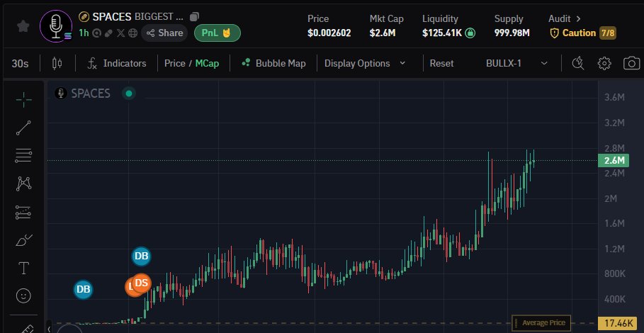Add SPACES to favorites with the star
Viewport: 644px width, 333px height.
tap(23, 26)
